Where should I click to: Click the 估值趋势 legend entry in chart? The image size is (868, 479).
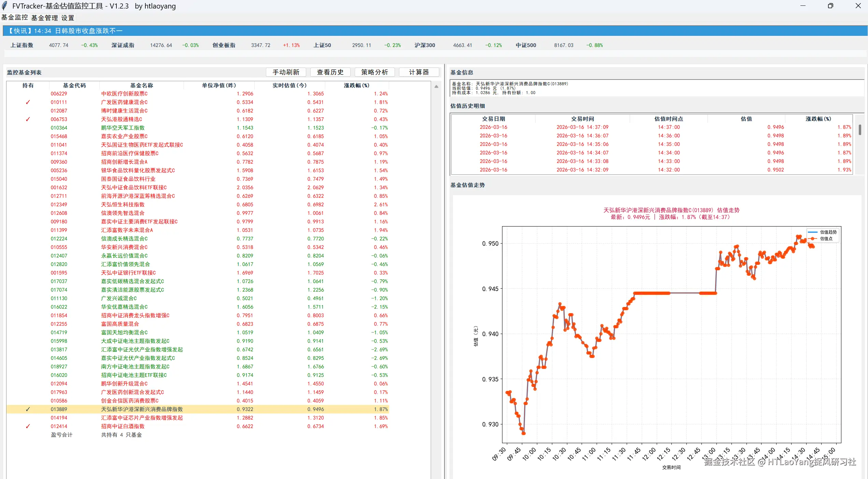(828, 232)
